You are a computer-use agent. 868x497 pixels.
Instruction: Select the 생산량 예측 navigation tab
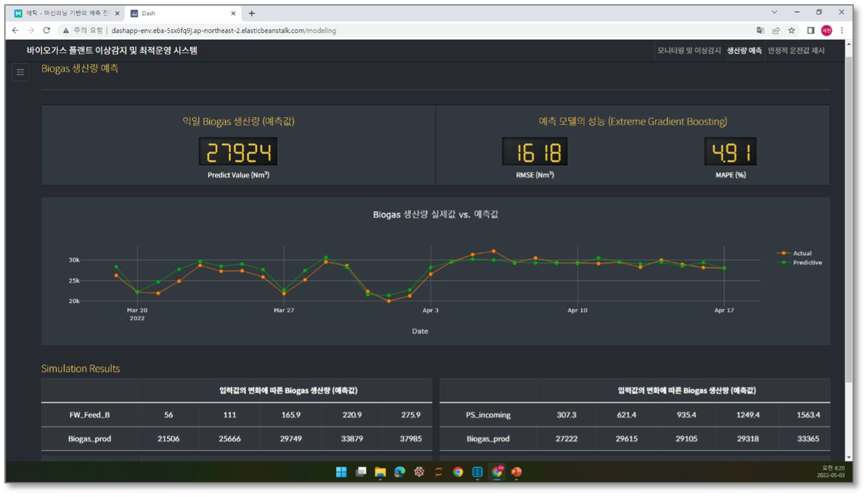[744, 50]
